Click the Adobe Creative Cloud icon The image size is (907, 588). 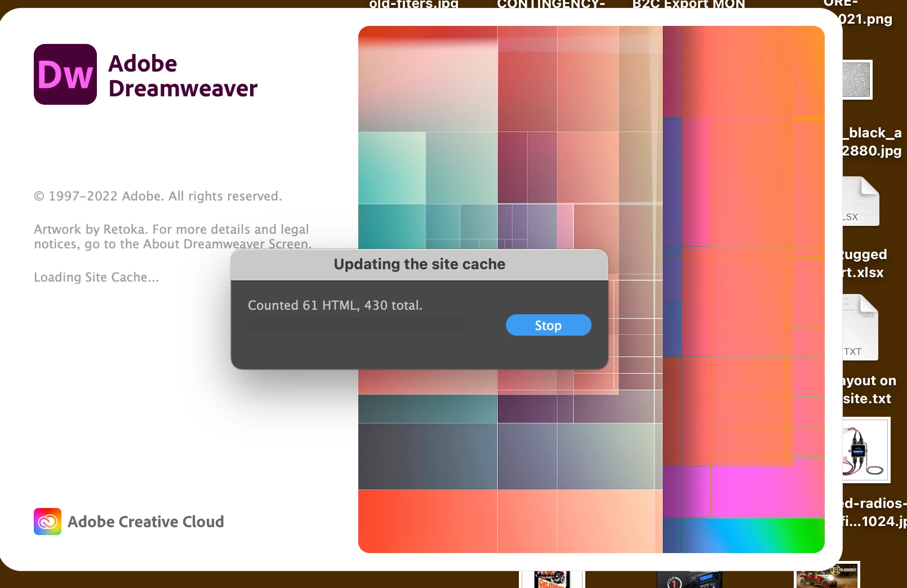pyautogui.click(x=47, y=522)
